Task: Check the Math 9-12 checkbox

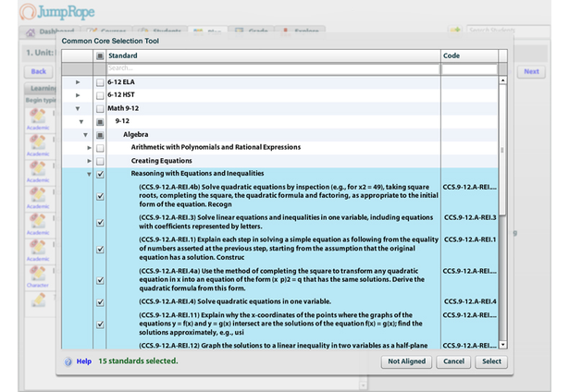Action: (x=100, y=108)
